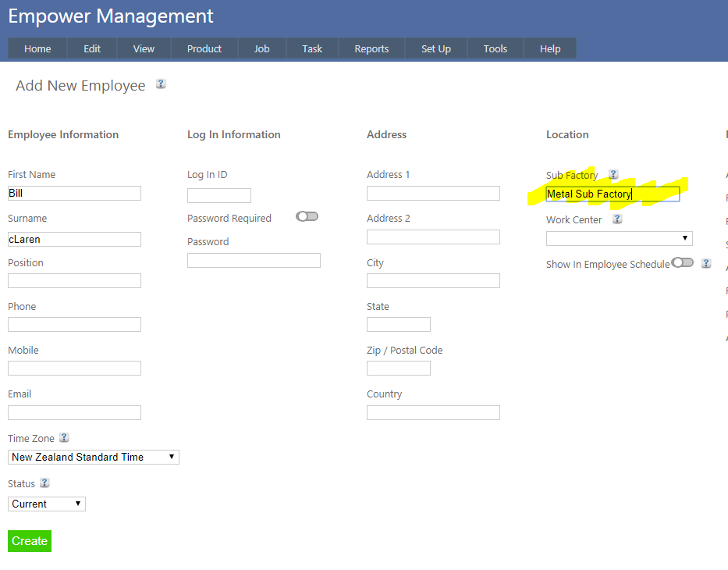Focus the Email input field
This screenshot has width=728, height=570.
coord(74,412)
